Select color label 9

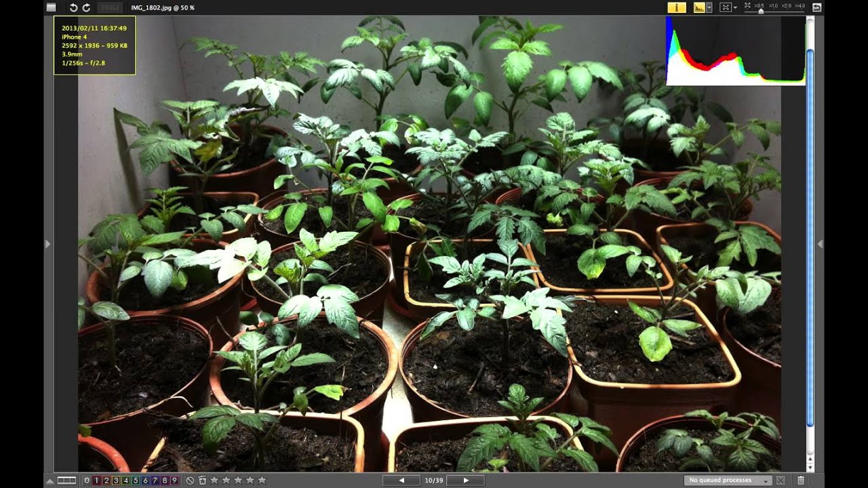pyautogui.click(x=174, y=481)
